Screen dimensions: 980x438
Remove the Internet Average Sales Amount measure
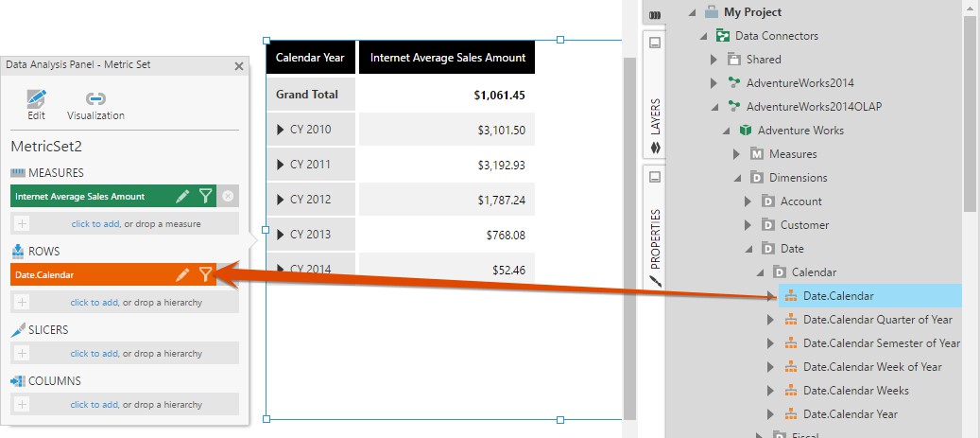tap(227, 197)
